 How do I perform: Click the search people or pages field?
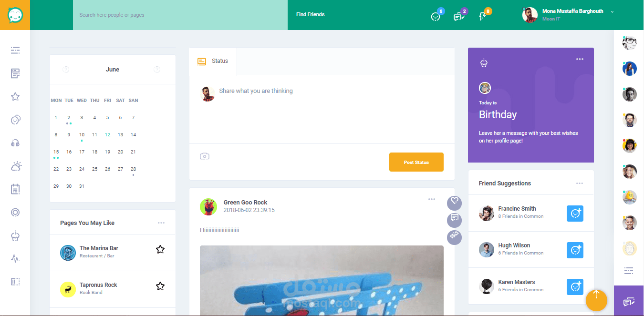tap(180, 15)
